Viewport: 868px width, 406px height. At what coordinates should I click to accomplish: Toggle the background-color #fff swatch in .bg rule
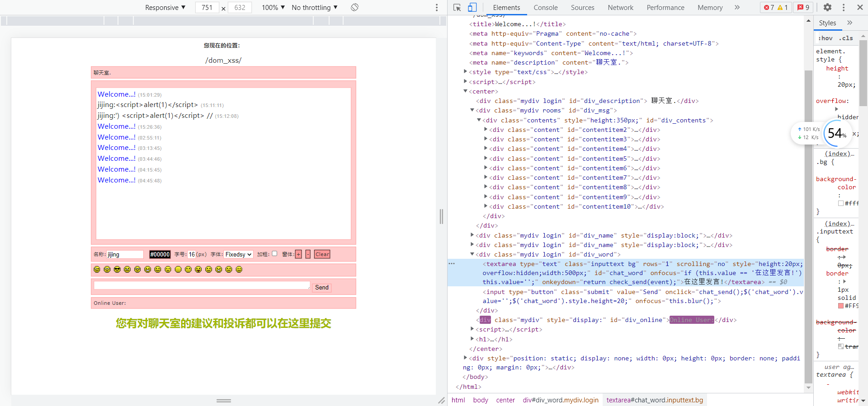841,203
